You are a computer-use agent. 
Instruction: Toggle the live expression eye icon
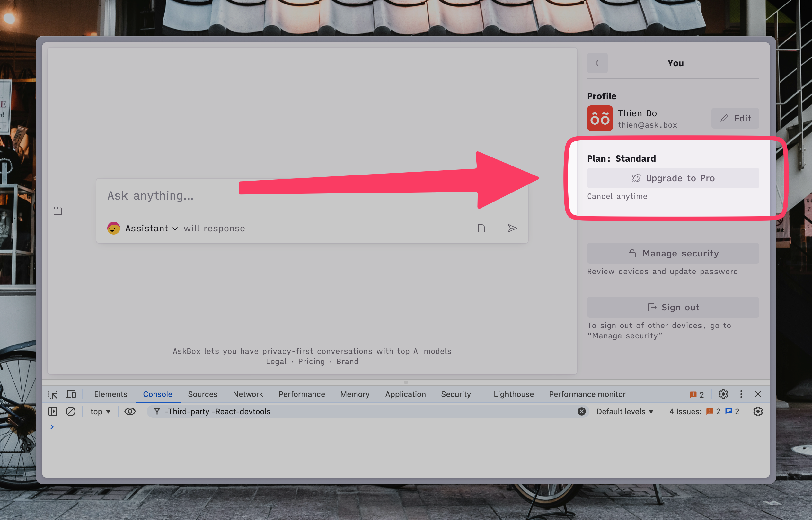pos(130,411)
